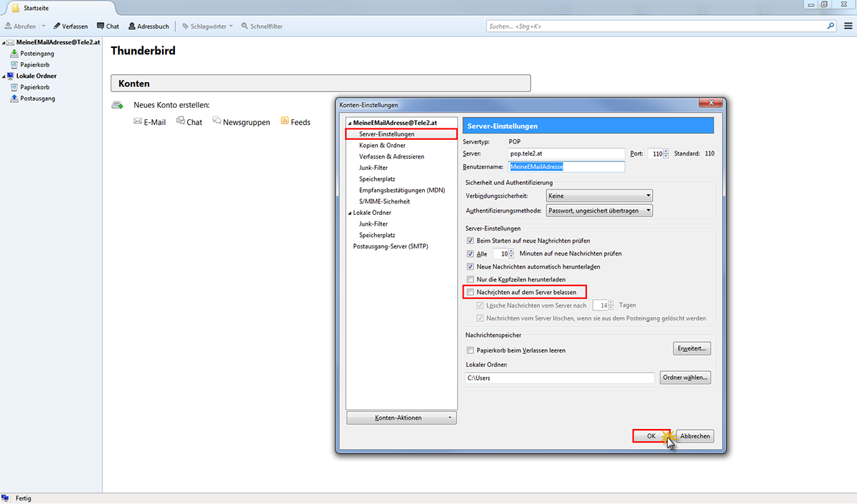Click the Abrufen (get mail) toolbar button
Viewport: 857px width, 504px height.
pos(20,26)
